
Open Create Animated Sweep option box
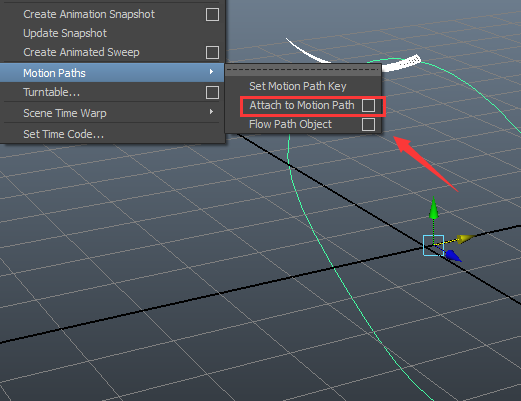coord(212,52)
